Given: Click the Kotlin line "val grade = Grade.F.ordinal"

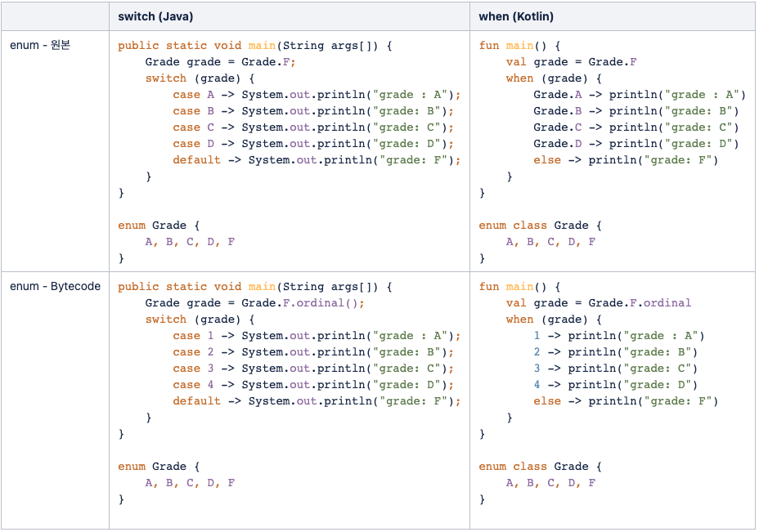Looking at the screenshot, I should tap(599, 303).
